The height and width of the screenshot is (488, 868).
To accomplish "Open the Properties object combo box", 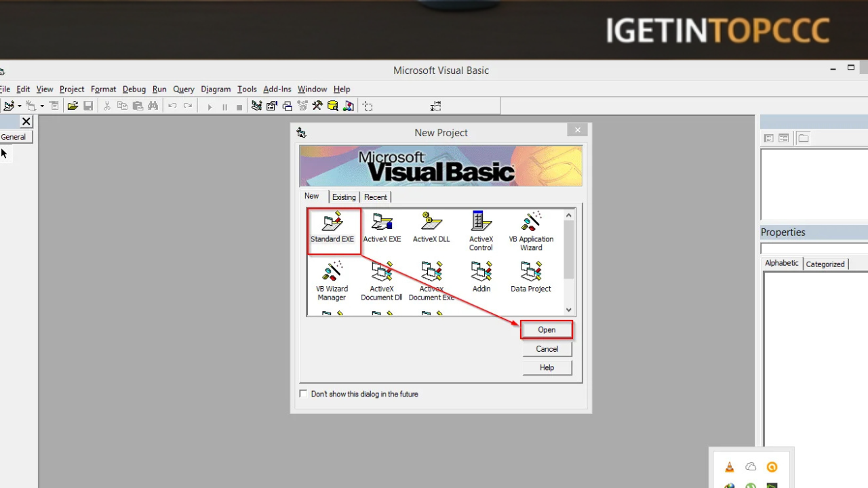I will coord(814,249).
